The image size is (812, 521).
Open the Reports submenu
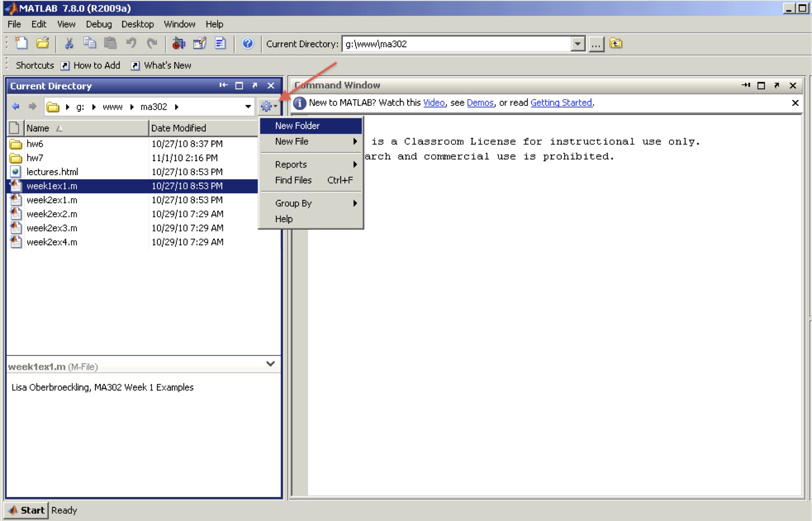pyautogui.click(x=311, y=164)
